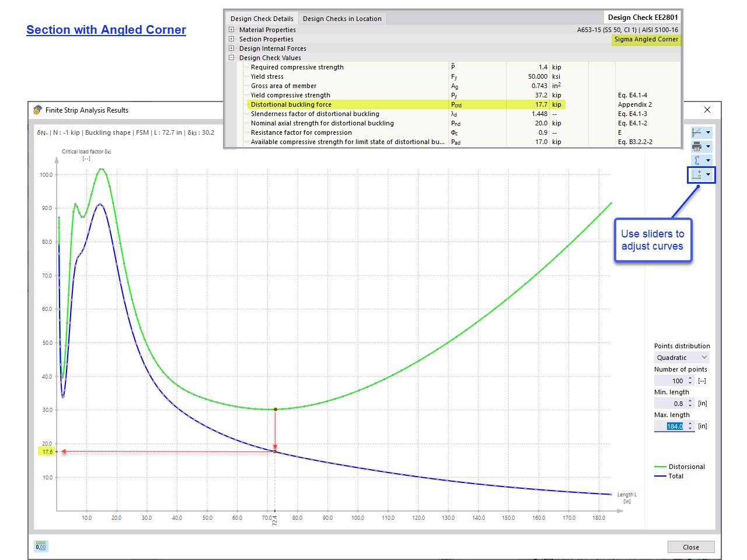This screenshot has height=560, width=747.
Task: Select the highlighted axis sliders adjustment icon
Action: click(x=698, y=174)
